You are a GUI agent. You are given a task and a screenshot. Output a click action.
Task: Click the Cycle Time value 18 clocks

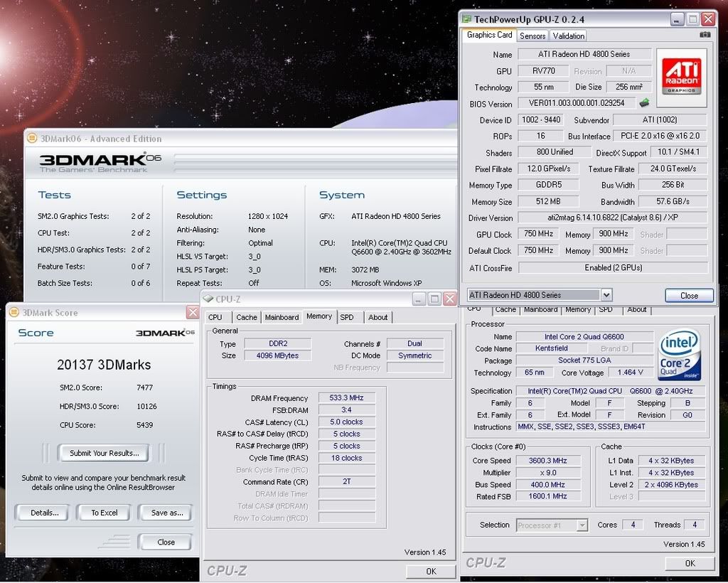pos(346,458)
